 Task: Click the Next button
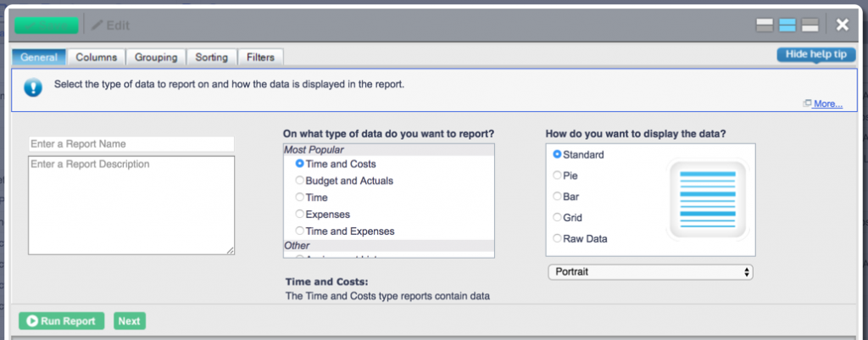130,321
